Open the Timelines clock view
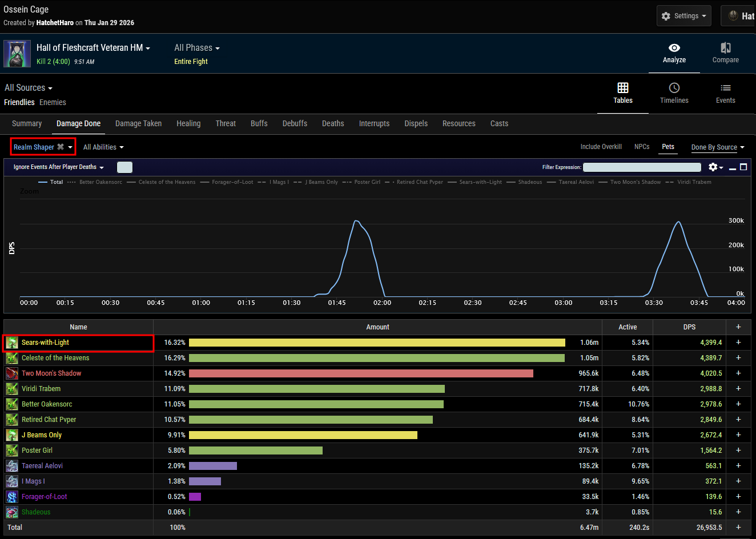Viewport: 756px width, 539px height. click(x=674, y=88)
